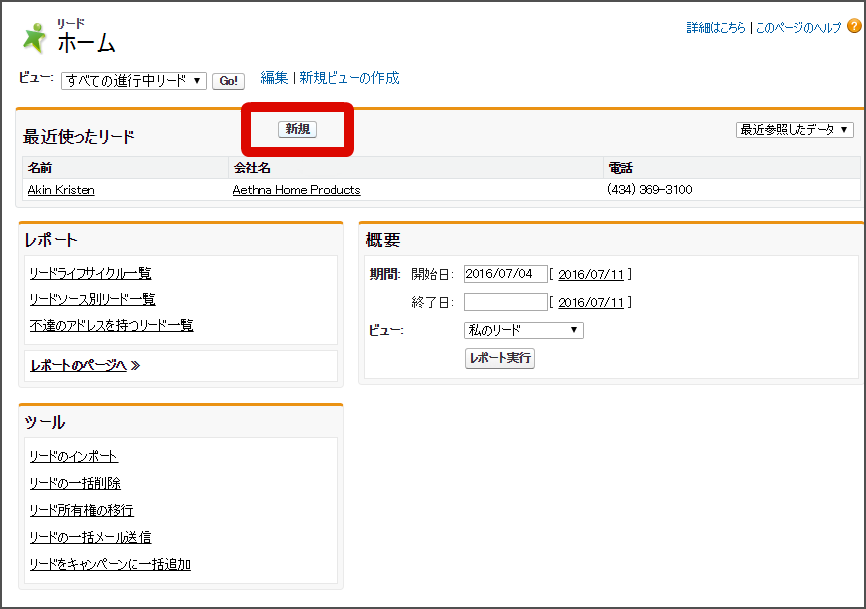The height and width of the screenshot is (609, 866).
Task: Click the 終了日 date input field
Action: (504, 301)
